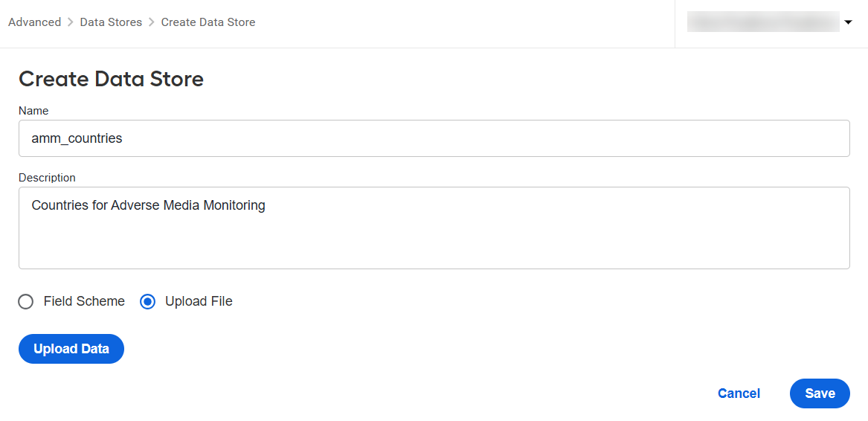Click the chevron separator after Advanced breadcrumb

[x=71, y=22]
